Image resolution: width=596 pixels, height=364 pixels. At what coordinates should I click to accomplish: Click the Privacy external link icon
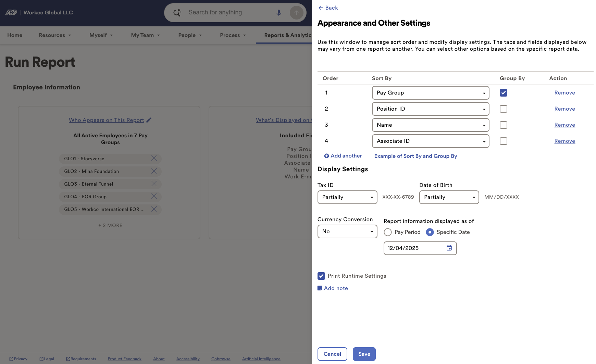[11, 359]
